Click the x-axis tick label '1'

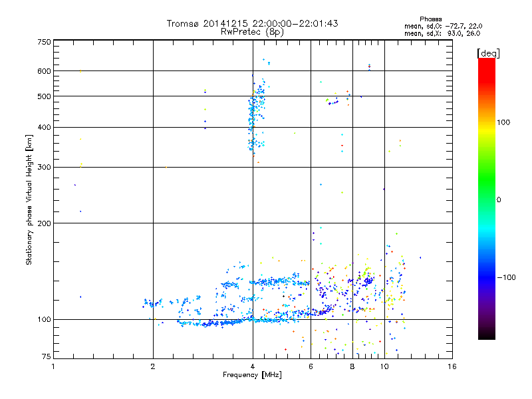pos(53,366)
